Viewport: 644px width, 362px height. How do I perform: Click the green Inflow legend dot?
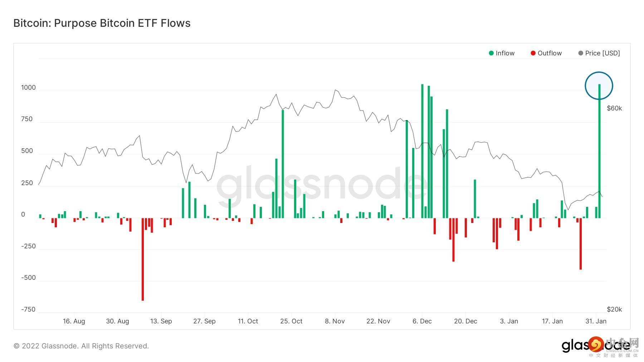click(491, 53)
